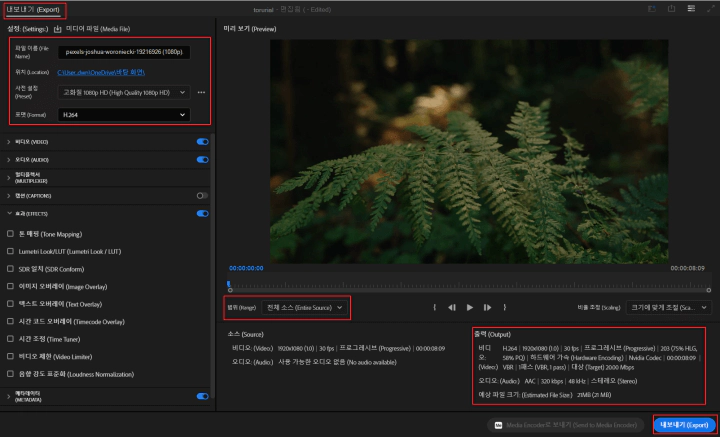Click the Quick Export share icon
The image size is (720, 437).
click(671, 9)
